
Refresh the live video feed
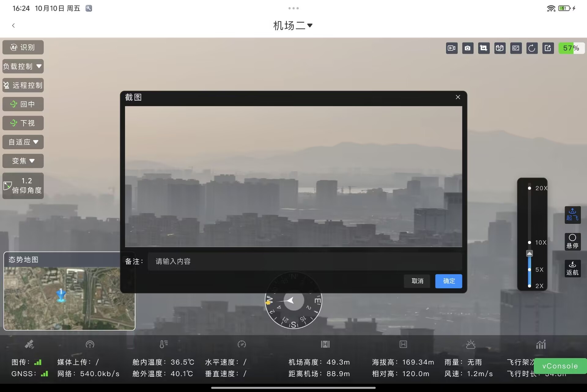coord(532,48)
